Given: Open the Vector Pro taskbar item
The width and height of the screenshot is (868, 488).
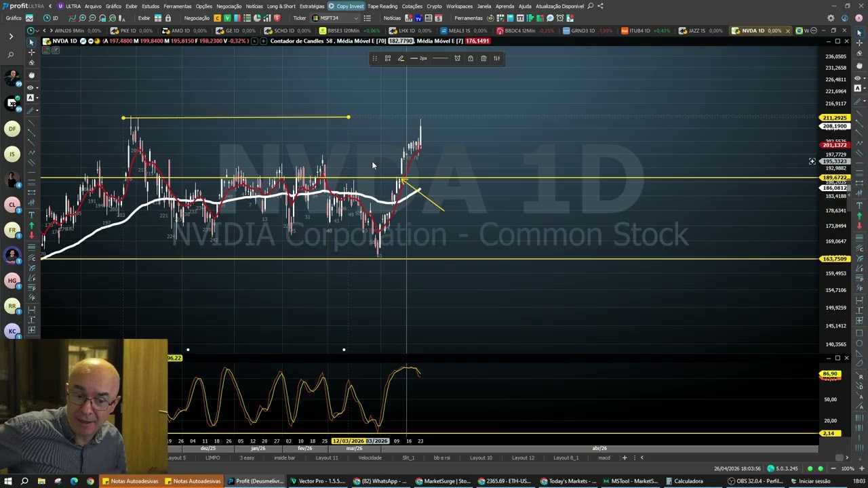Looking at the screenshot, I should coord(318,481).
